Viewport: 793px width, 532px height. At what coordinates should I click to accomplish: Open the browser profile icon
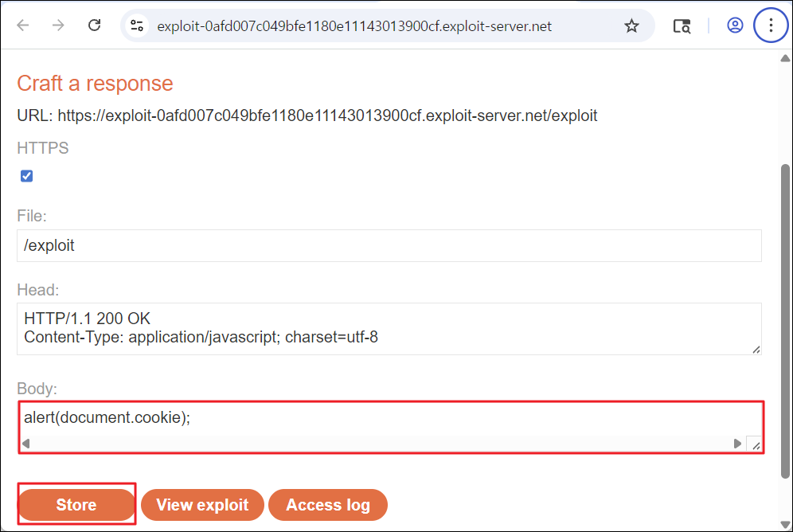click(x=735, y=25)
